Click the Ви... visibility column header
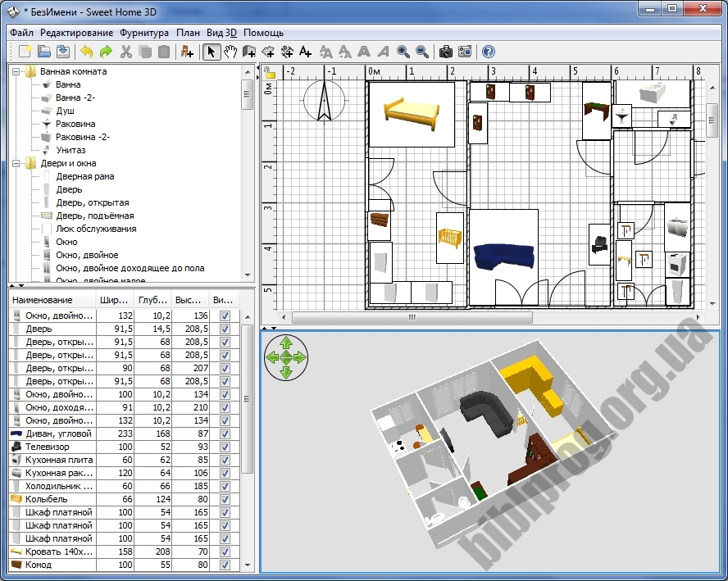This screenshot has height=581, width=728. pyautogui.click(x=225, y=300)
